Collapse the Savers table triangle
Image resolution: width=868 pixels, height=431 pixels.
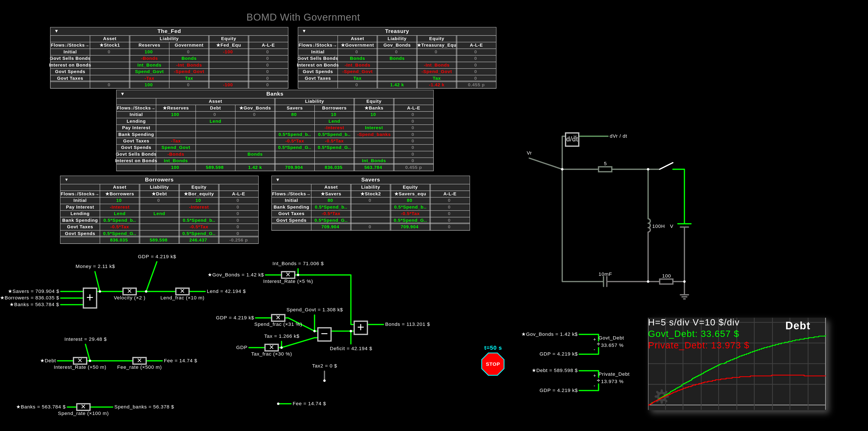(278, 180)
